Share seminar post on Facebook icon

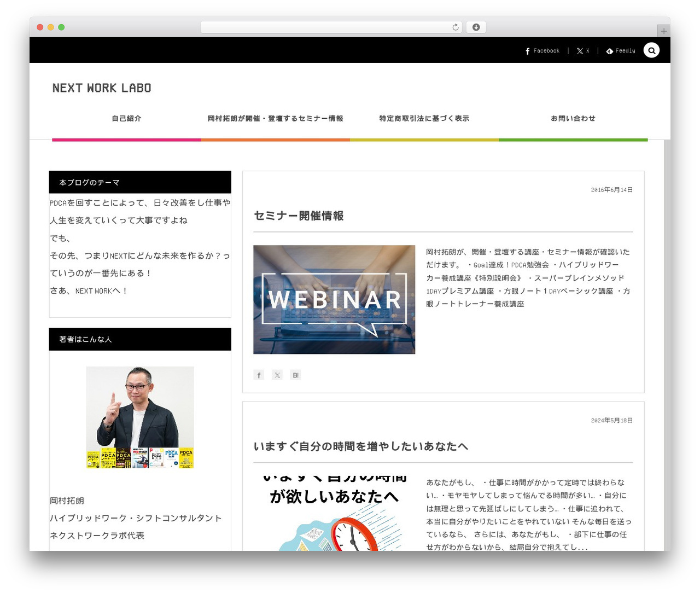[259, 375]
